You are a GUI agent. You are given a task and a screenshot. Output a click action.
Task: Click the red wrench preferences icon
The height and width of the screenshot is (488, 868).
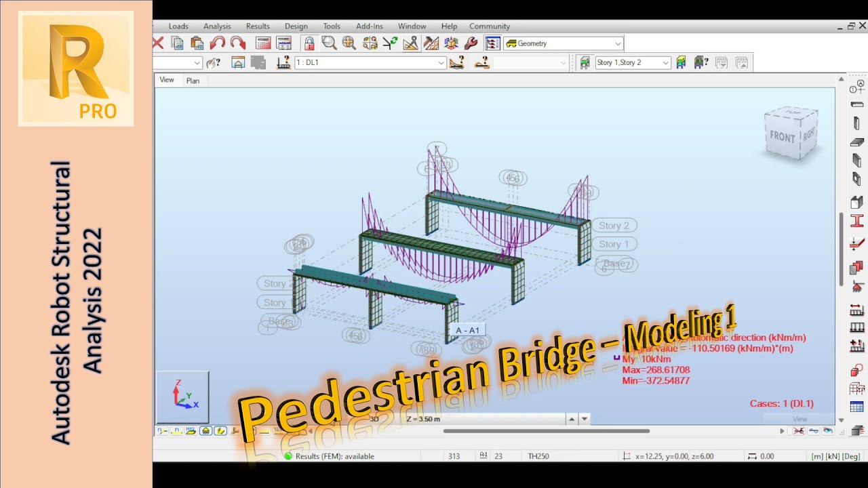coord(471,43)
